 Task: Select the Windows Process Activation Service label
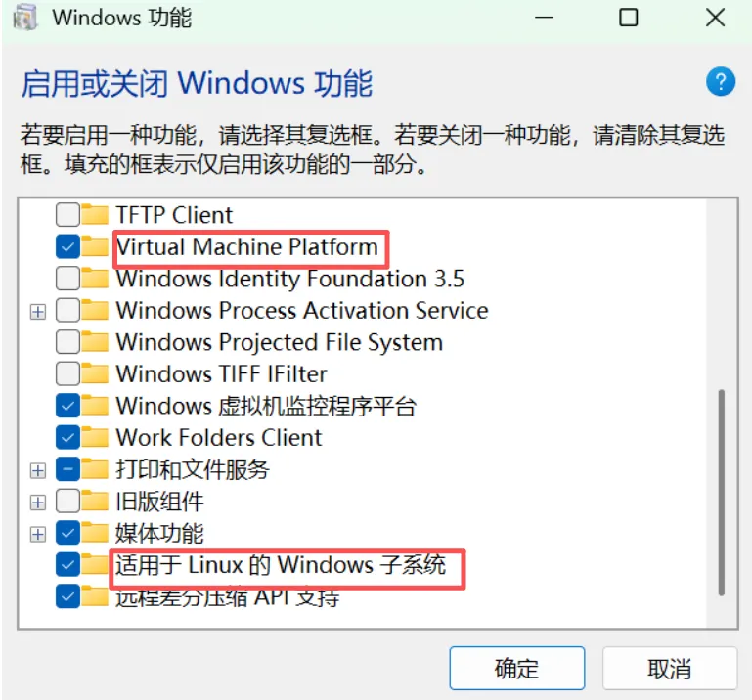tap(301, 311)
